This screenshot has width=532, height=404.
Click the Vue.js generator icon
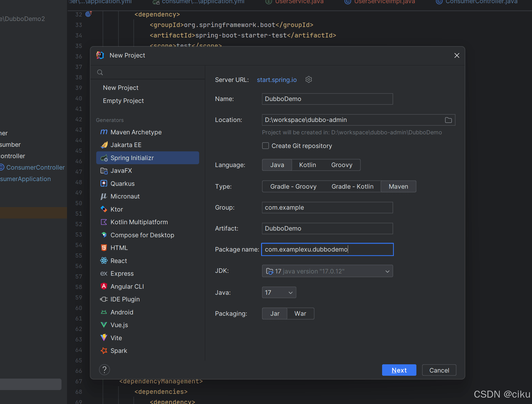tap(104, 325)
